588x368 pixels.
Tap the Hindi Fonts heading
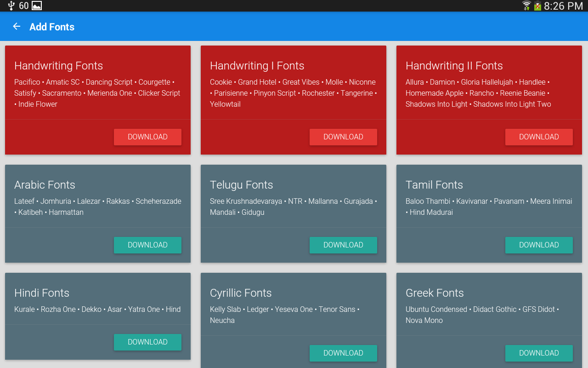[42, 293]
